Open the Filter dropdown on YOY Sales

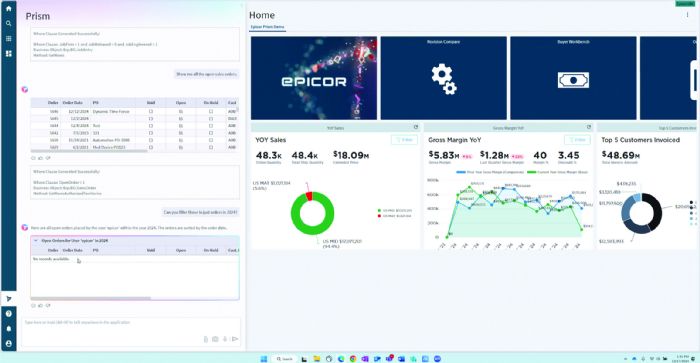point(404,140)
